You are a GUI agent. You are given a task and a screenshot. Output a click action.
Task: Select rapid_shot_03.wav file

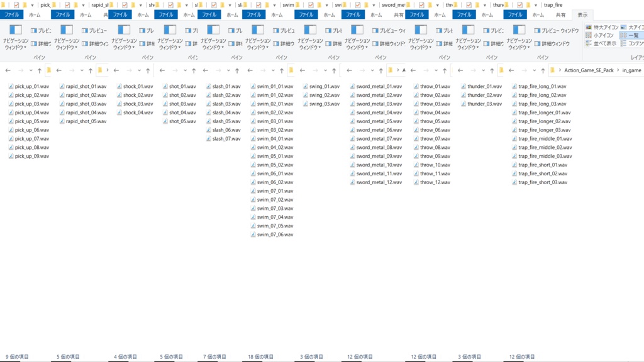pyautogui.click(x=83, y=104)
